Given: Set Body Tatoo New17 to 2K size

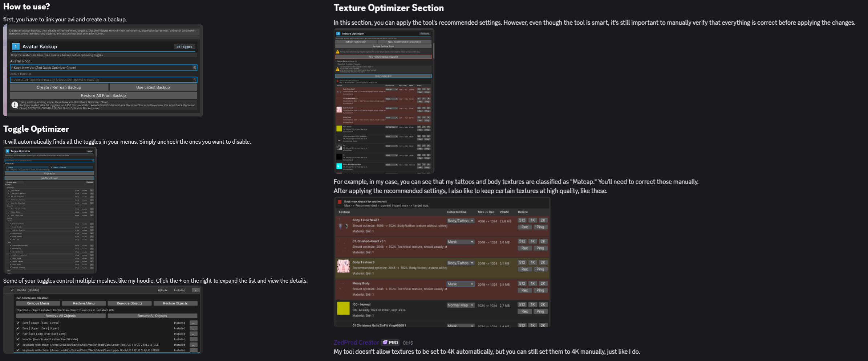Looking at the screenshot, I should coord(543,220).
